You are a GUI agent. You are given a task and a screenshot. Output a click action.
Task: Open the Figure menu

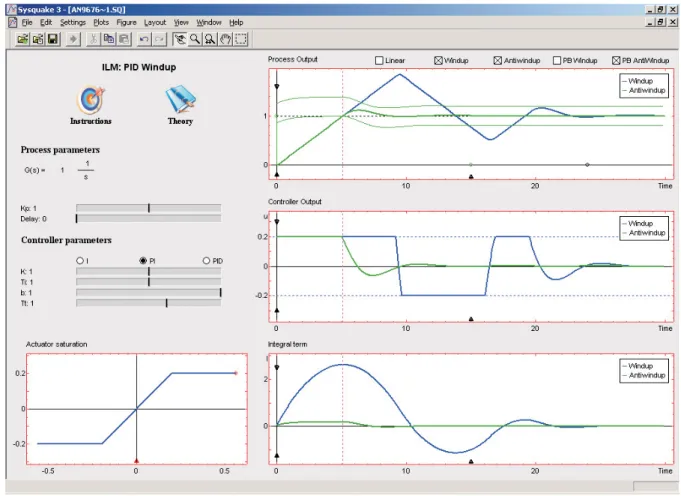pos(126,23)
